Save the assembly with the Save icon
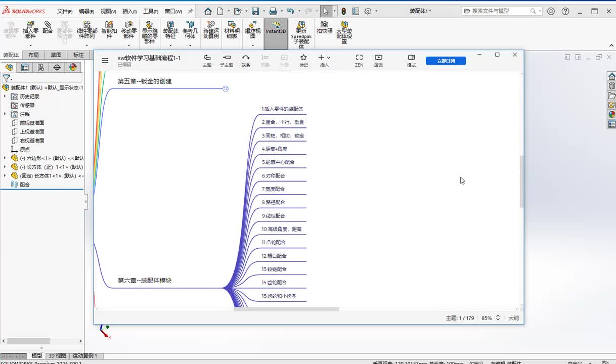 tap(255, 11)
